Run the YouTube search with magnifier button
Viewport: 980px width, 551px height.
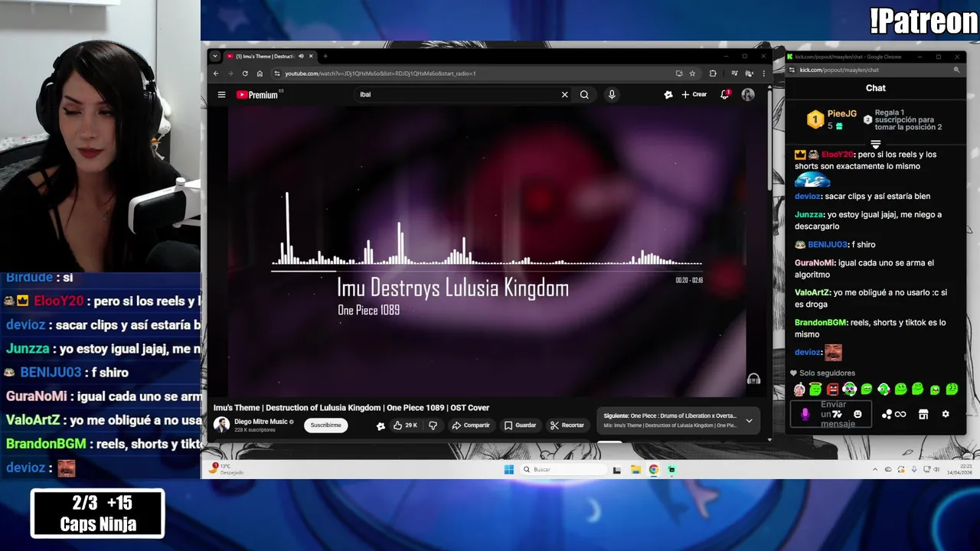coord(584,95)
